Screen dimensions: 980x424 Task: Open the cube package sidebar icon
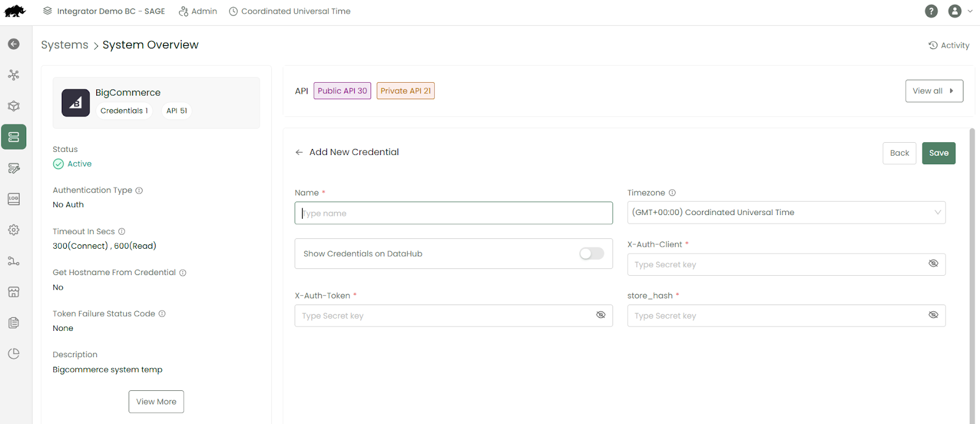coord(13,106)
